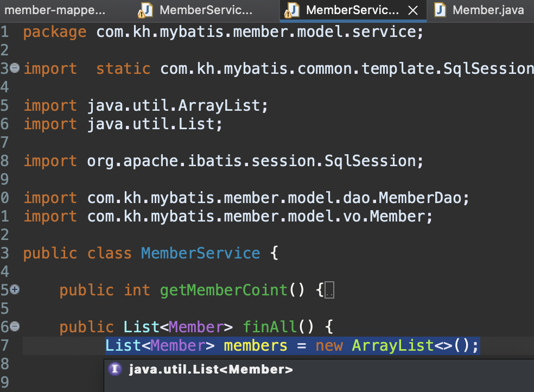The width and height of the screenshot is (534, 392).
Task: Click the vo.Member import line
Action: (228, 216)
